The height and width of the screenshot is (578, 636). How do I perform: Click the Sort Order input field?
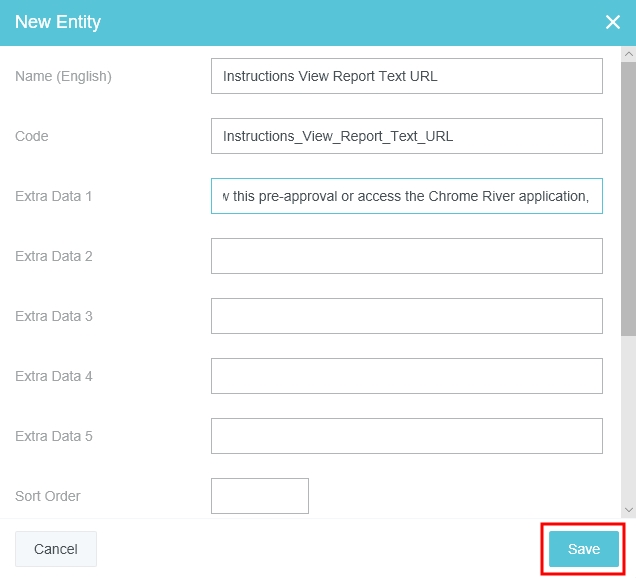(259, 496)
